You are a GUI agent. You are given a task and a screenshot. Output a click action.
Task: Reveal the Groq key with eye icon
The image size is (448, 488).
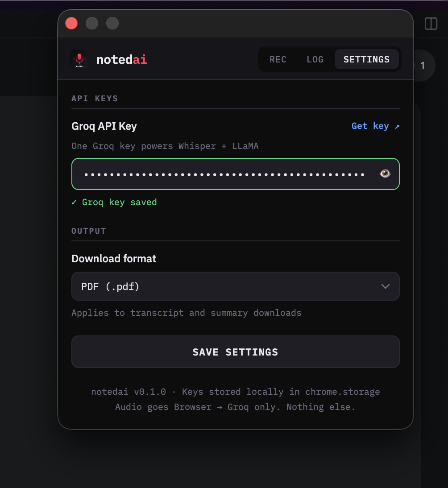pyautogui.click(x=385, y=174)
